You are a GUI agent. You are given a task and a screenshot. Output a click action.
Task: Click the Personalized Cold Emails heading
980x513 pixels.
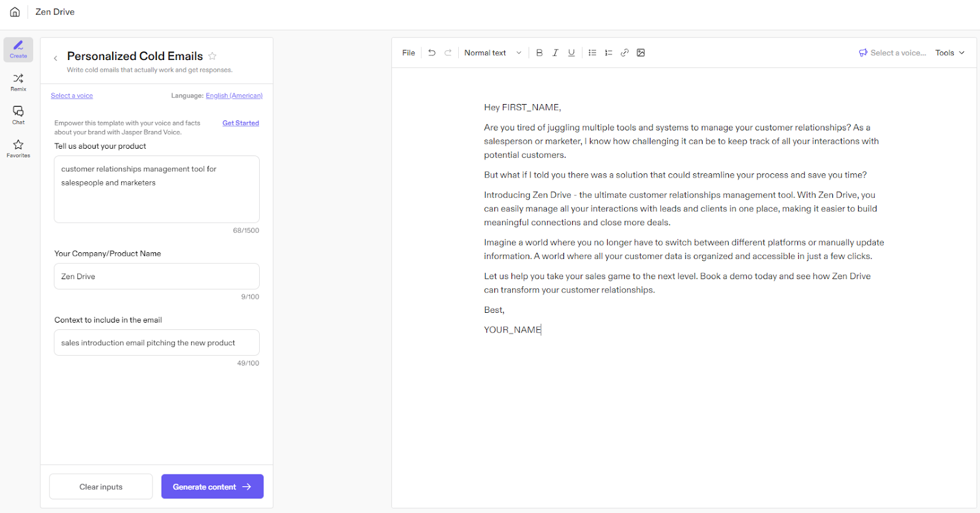135,56
